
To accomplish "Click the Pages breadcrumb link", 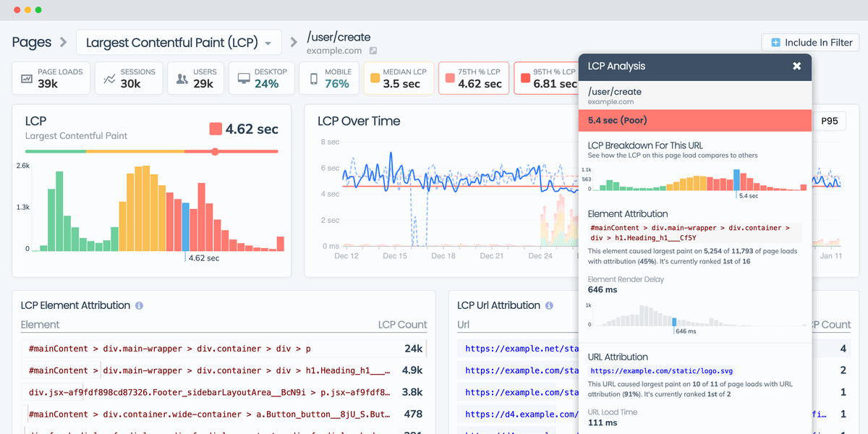I will 32,43.
